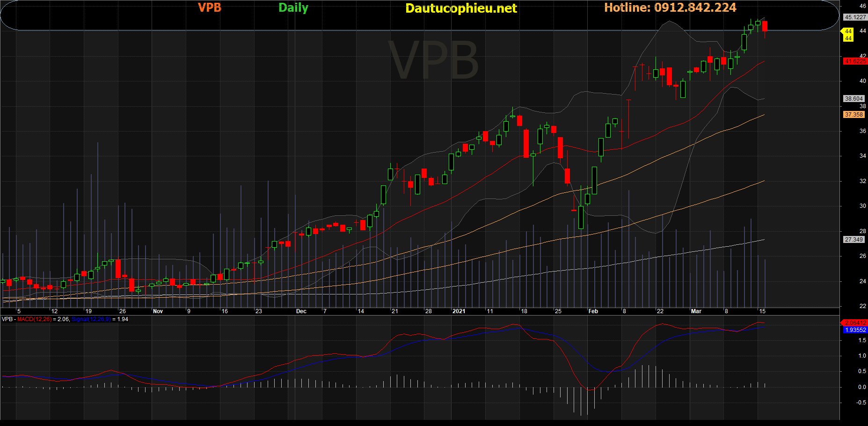Viewport: 868px width, 426px height.
Task: Open the Dautucophieu.net link
Action: click(x=461, y=8)
